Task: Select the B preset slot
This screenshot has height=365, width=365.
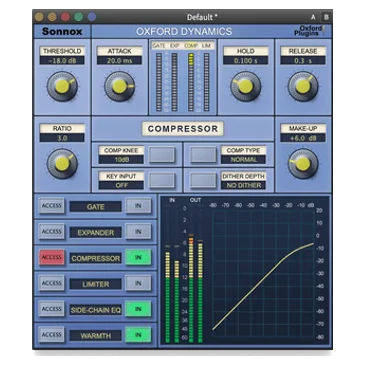Action: tap(326, 17)
